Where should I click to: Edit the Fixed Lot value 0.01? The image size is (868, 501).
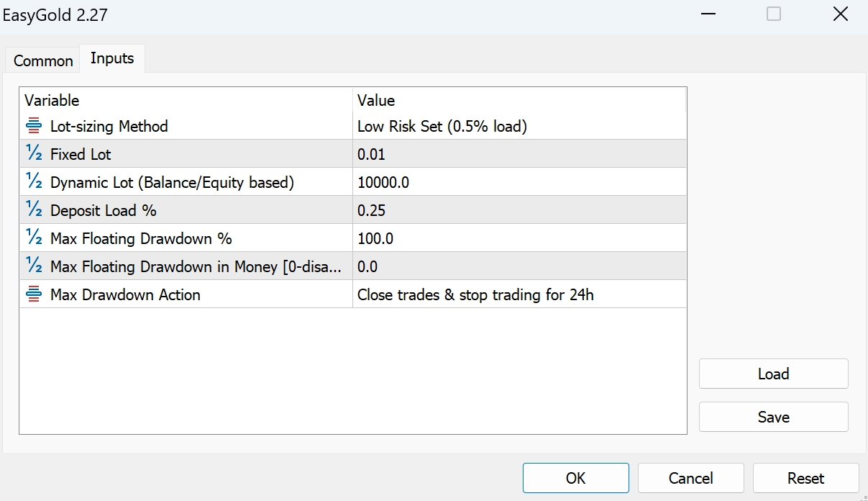518,154
